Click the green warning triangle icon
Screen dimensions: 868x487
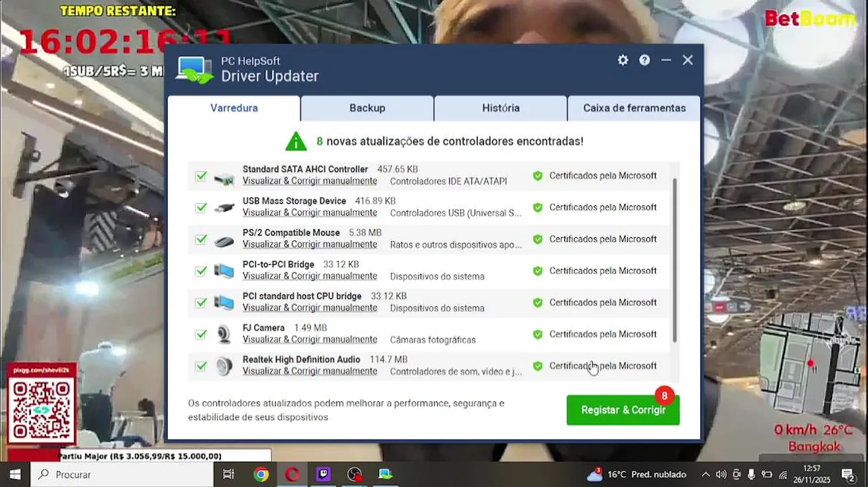[x=295, y=141]
